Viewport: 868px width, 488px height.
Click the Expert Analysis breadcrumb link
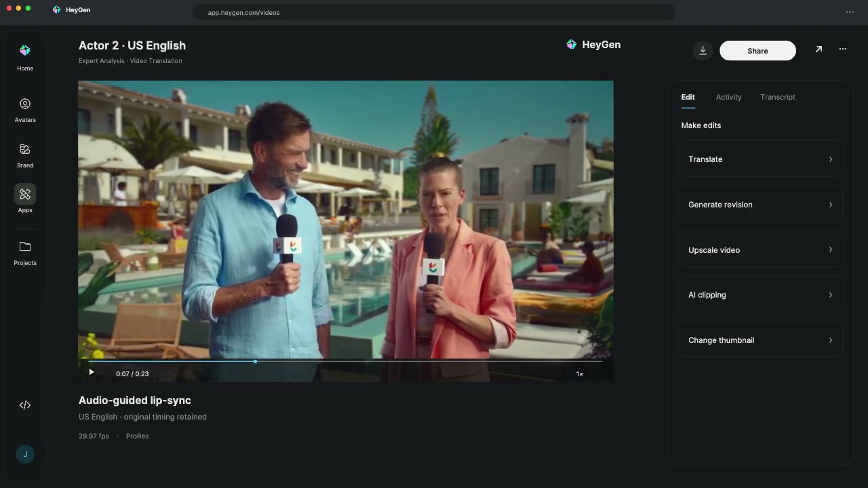pyautogui.click(x=102, y=61)
